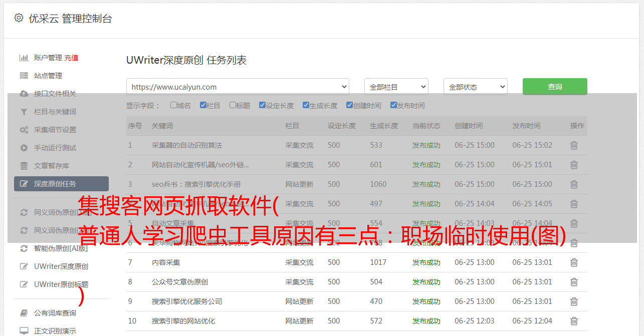Viewport: 644px width, 336px height.
Task: Open 栏目与关键词 in the sidebar
Action: click(x=55, y=112)
